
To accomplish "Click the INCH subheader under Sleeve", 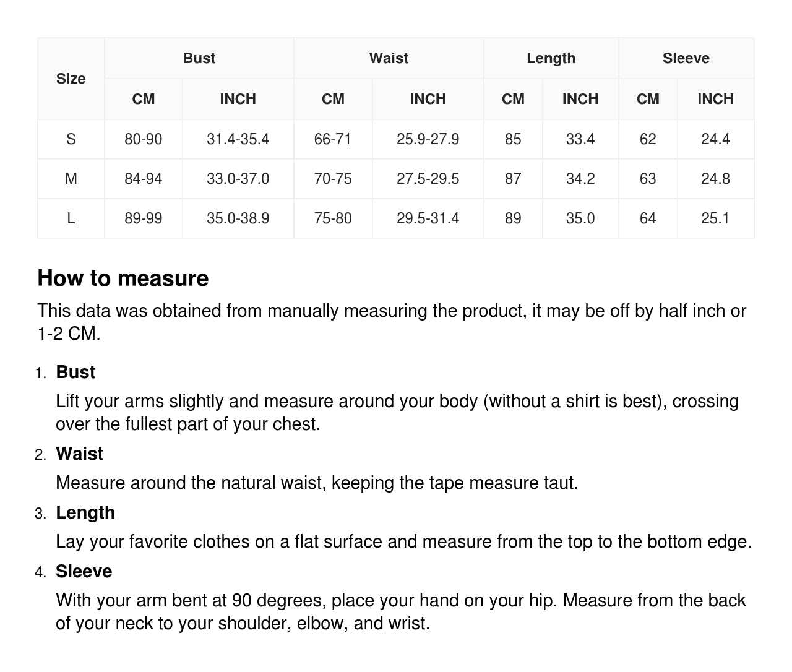I will click(x=715, y=99).
